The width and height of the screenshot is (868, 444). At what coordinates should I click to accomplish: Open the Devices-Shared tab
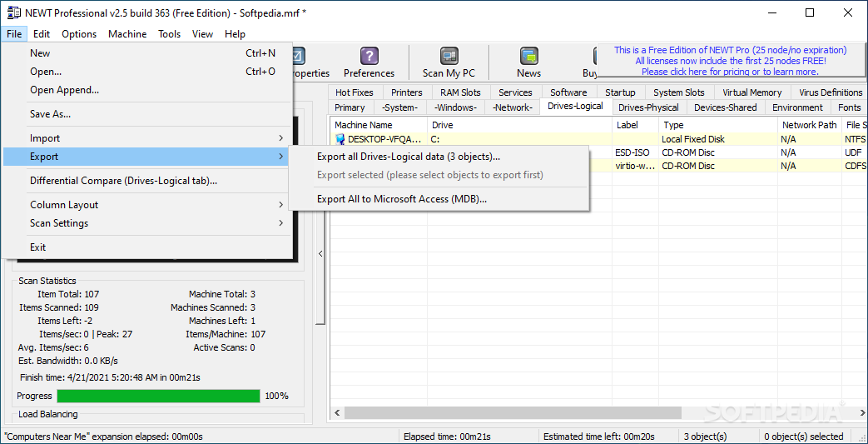point(726,107)
